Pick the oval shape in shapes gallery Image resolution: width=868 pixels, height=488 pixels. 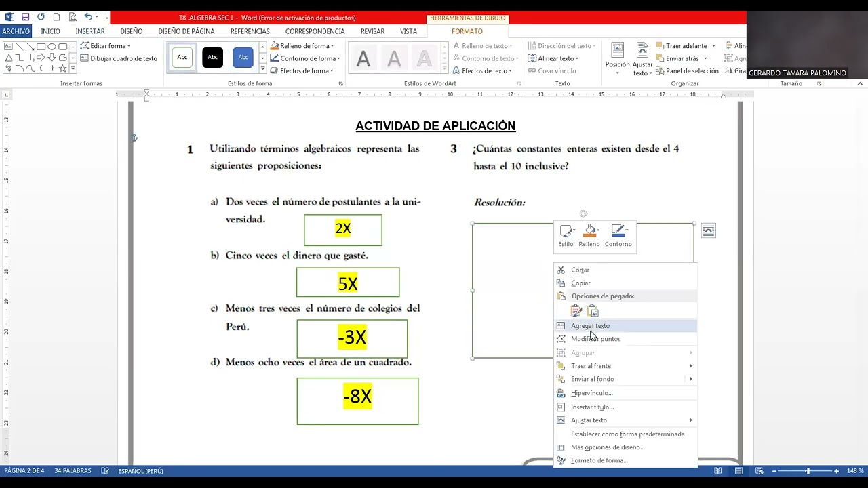pos(52,47)
